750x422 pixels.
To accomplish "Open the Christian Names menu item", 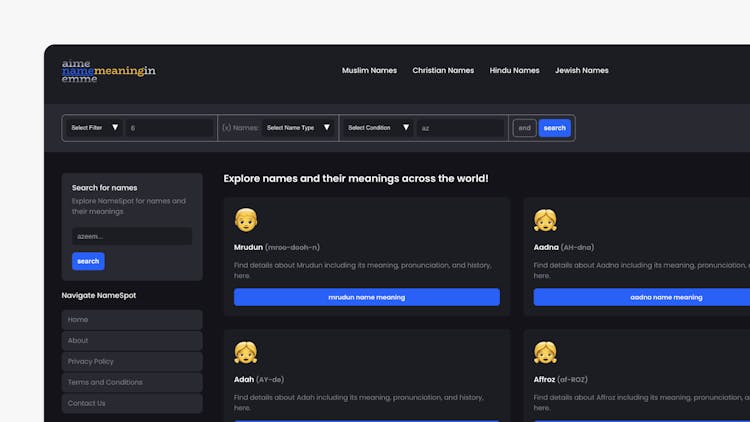I will click(443, 71).
